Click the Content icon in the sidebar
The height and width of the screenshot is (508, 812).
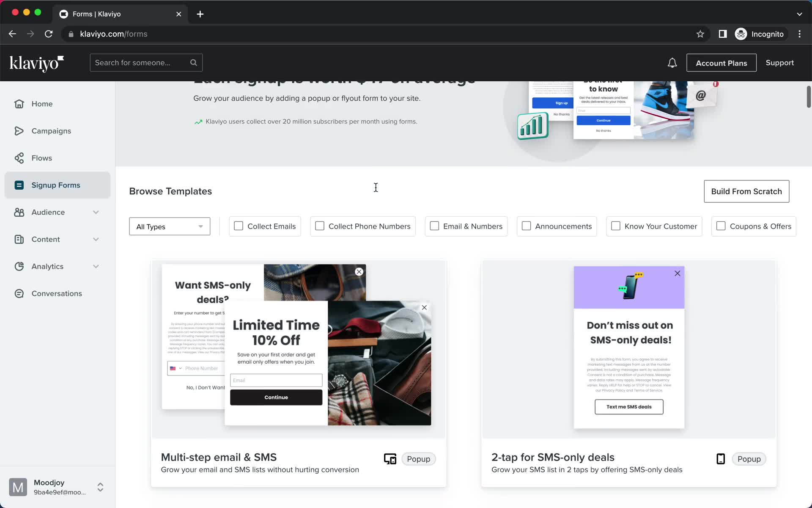pyautogui.click(x=19, y=239)
